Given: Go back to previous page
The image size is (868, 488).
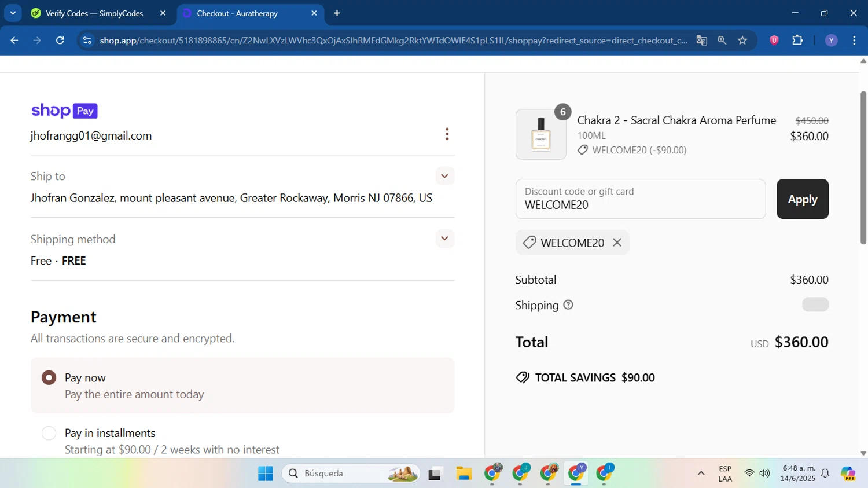Looking at the screenshot, I should coord(14,41).
